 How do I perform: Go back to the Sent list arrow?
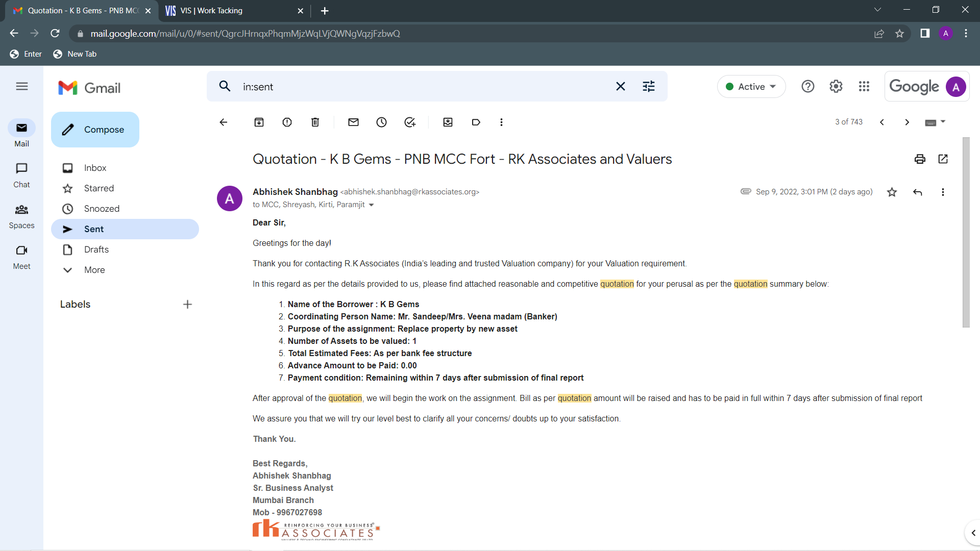tap(223, 122)
